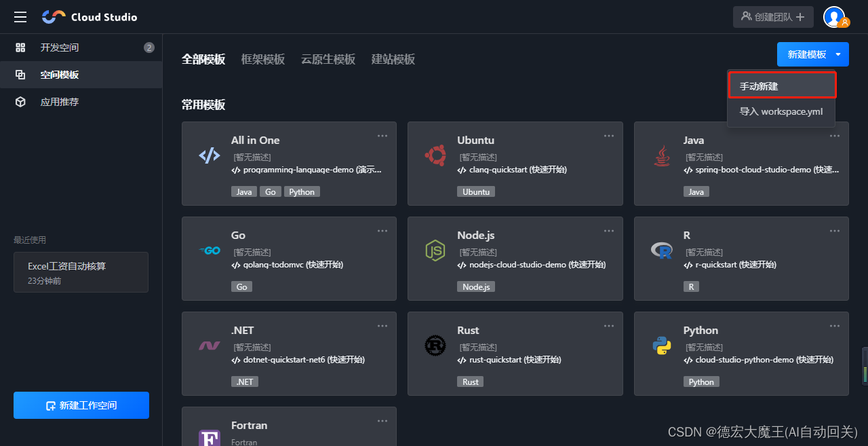Click the Java coffee cup icon

click(661, 156)
